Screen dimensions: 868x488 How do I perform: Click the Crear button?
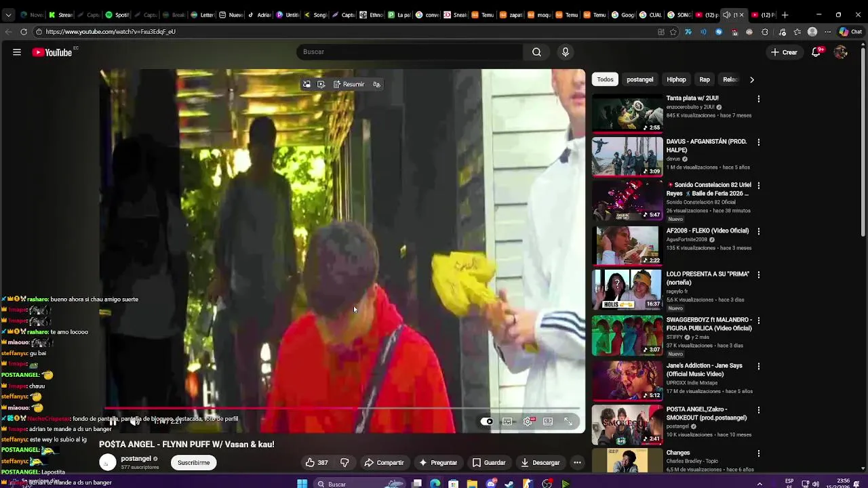pos(784,52)
